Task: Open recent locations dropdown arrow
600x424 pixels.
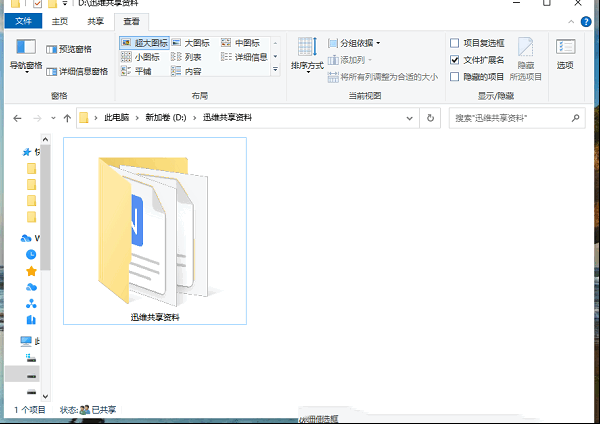Action: [x=53, y=118]
